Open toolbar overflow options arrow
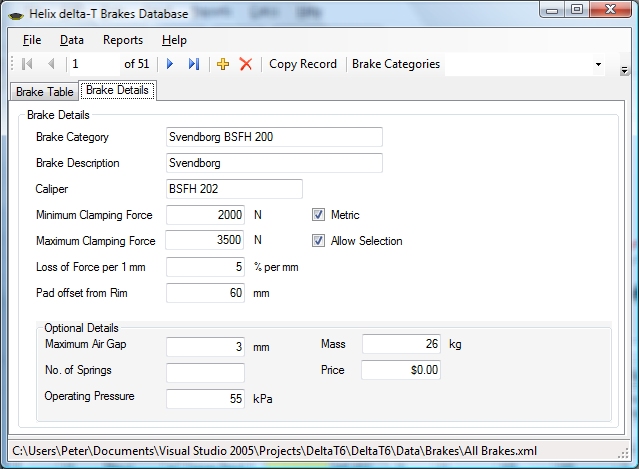The width and height of the screenshot is (639, 469). [x=624, y=70]
